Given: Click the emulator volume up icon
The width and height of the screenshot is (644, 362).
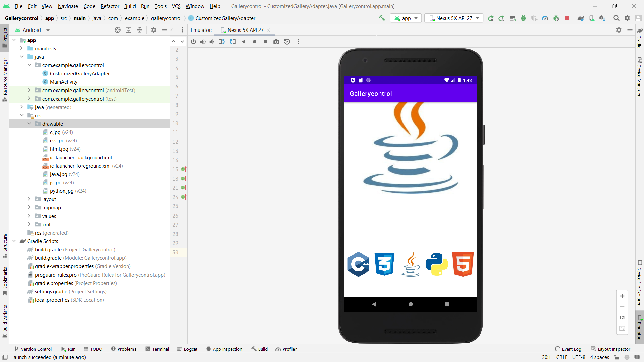Looking at the screenshot, I should (x=203, y=42).
